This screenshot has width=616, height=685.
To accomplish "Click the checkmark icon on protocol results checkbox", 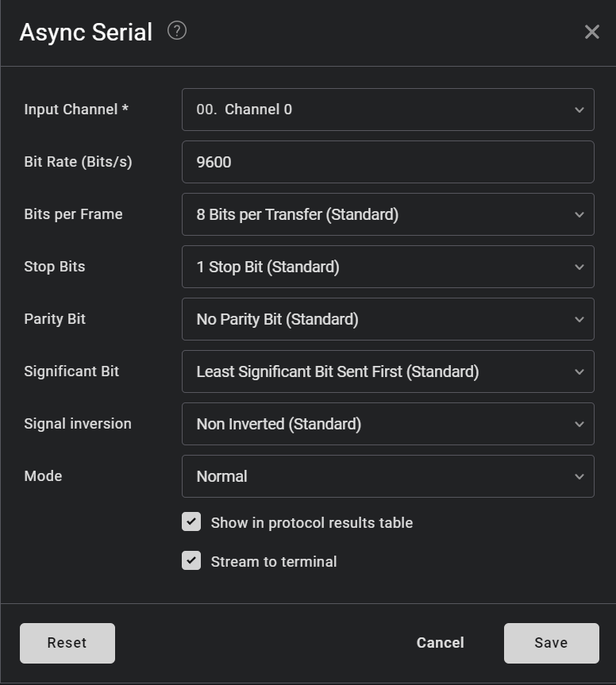I will click(x=191, y=522).
